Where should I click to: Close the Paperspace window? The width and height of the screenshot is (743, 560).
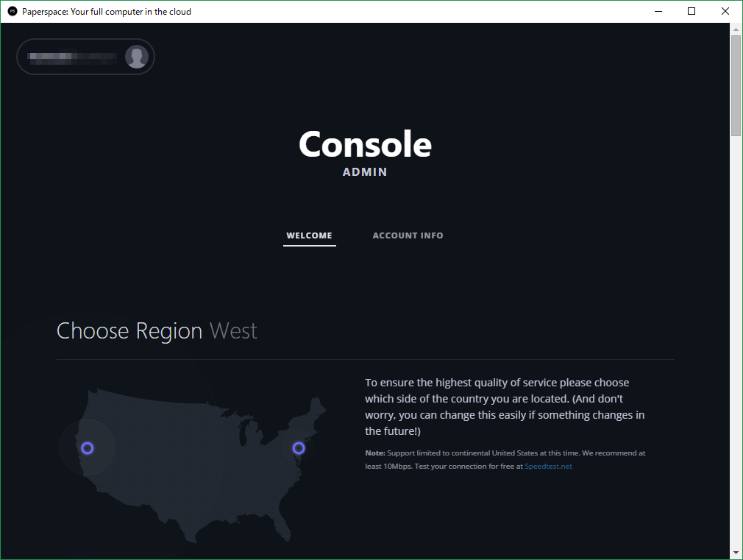725,11
